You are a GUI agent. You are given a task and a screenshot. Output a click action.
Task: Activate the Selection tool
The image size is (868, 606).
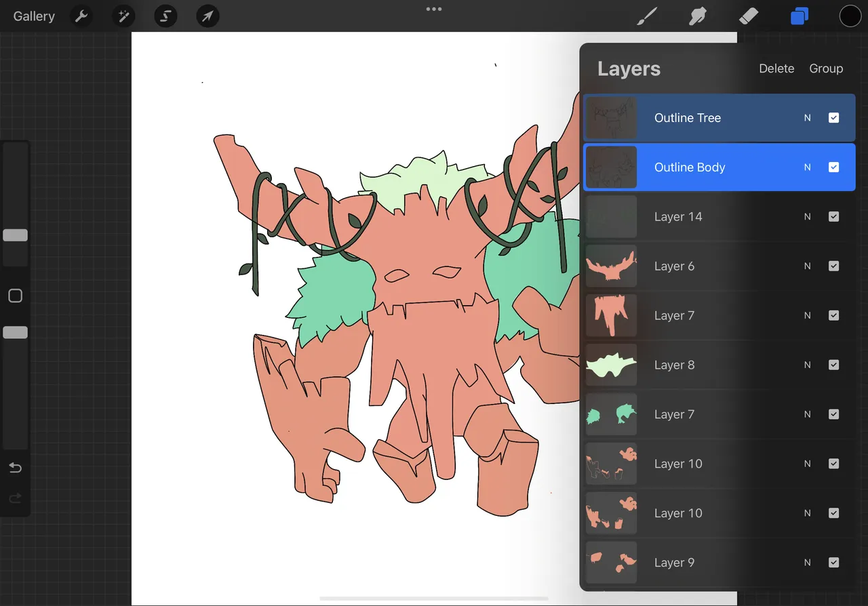tap(165, 16)
